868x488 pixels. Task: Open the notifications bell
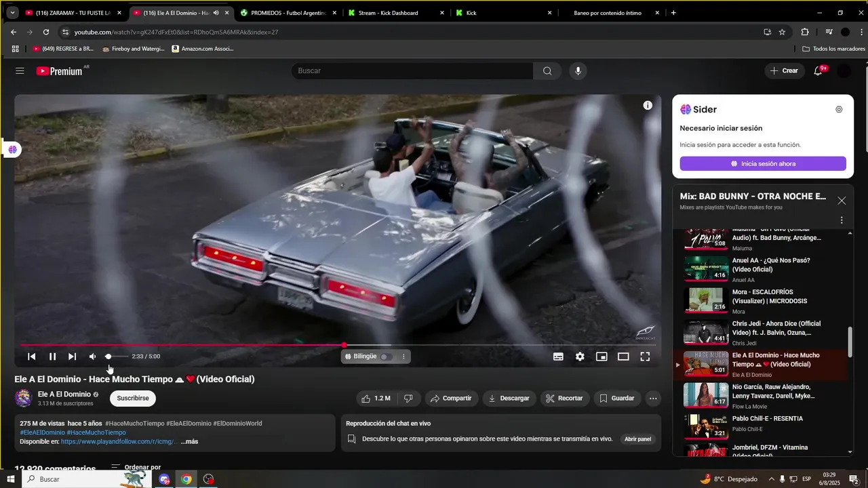point(818,70)
